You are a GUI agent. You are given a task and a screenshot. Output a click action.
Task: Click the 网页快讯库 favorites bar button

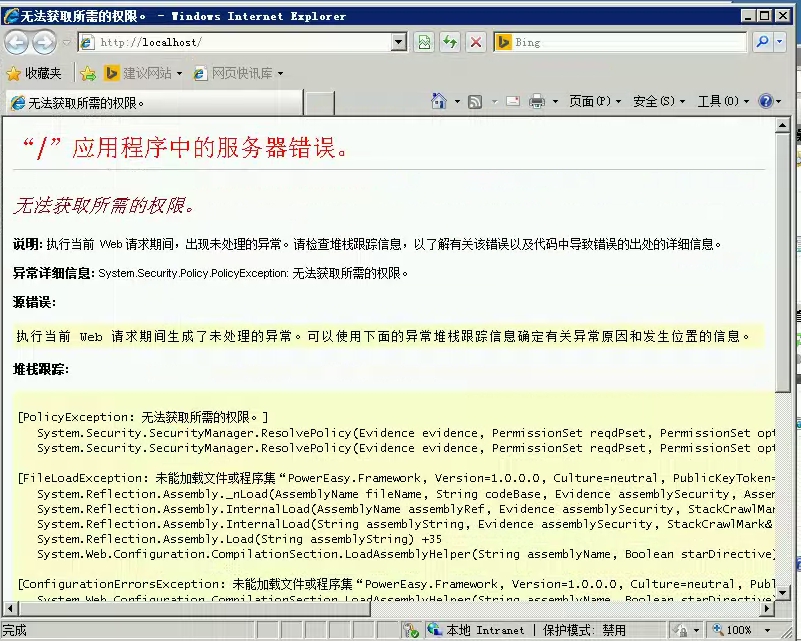pyautogui.click(x=238, y=73)
